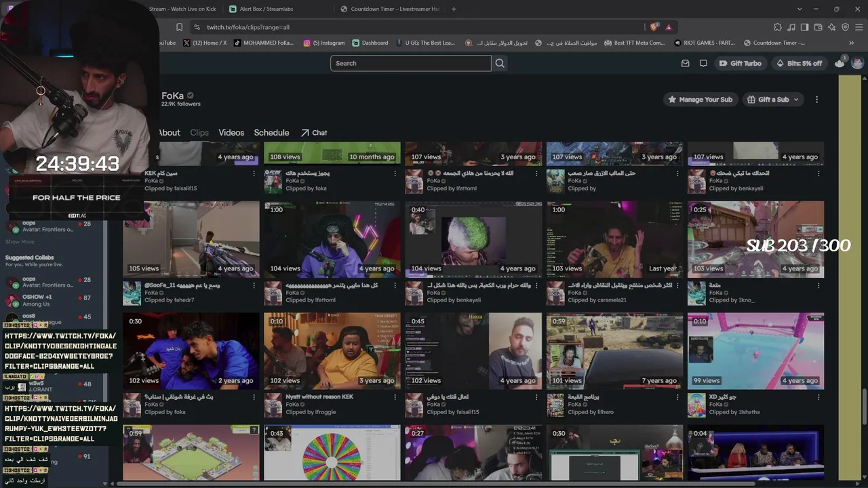Open the Dashboard bookmark
Image resolution: width=868 pixels, height=488 pixels.
coord(370,43)
